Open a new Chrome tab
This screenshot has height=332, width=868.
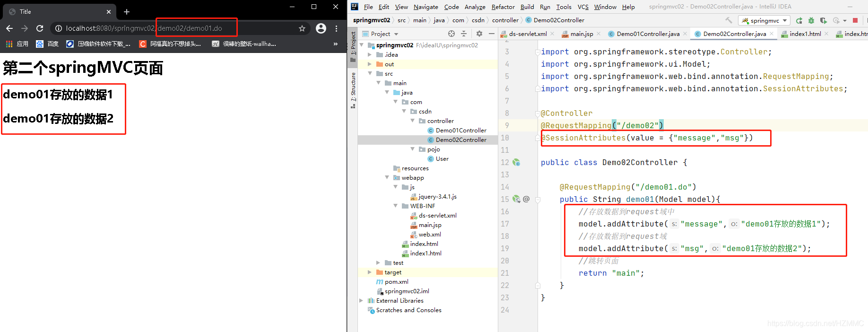[x=127, y=11]
